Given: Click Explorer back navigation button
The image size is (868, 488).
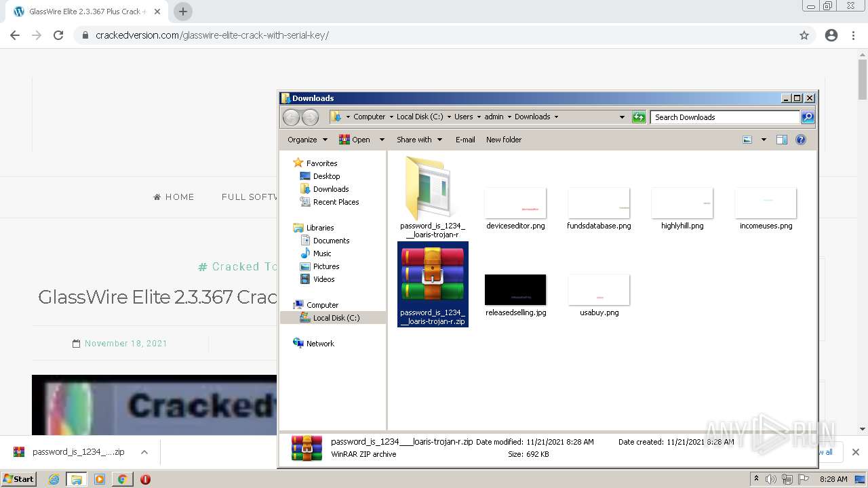Looking at the screenshot, I should (x=291, y=117).
